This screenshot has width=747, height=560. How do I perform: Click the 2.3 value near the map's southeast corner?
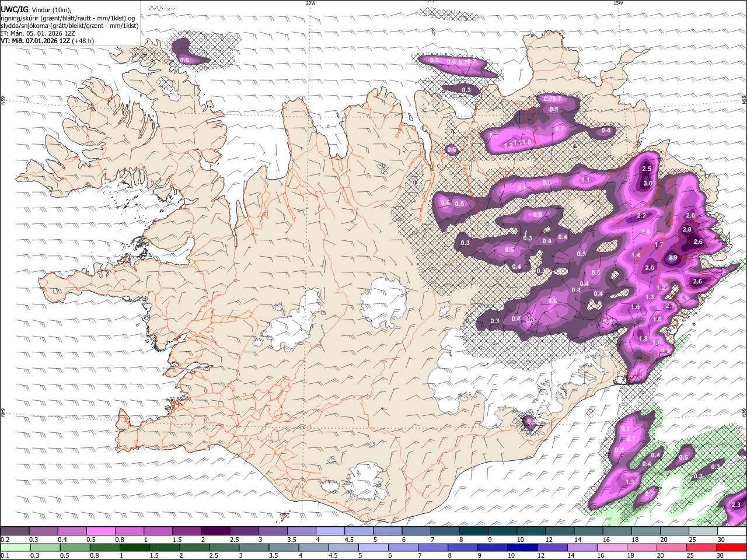tap(736, 505)
